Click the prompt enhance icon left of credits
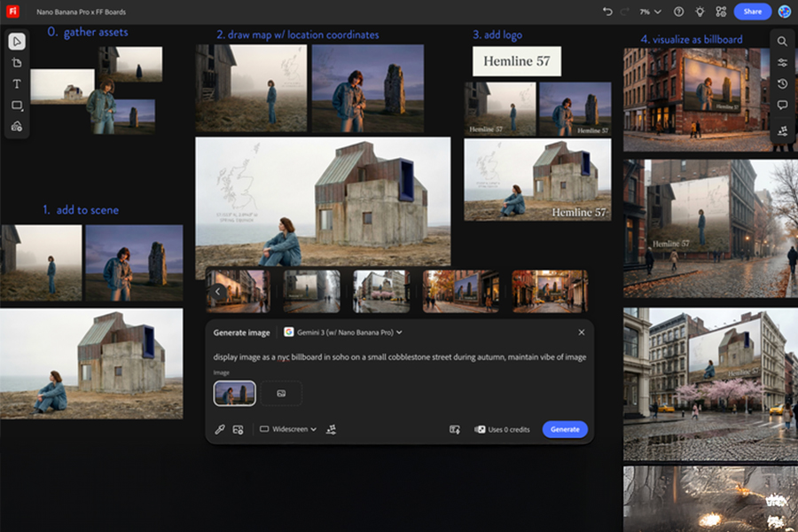 455,430
